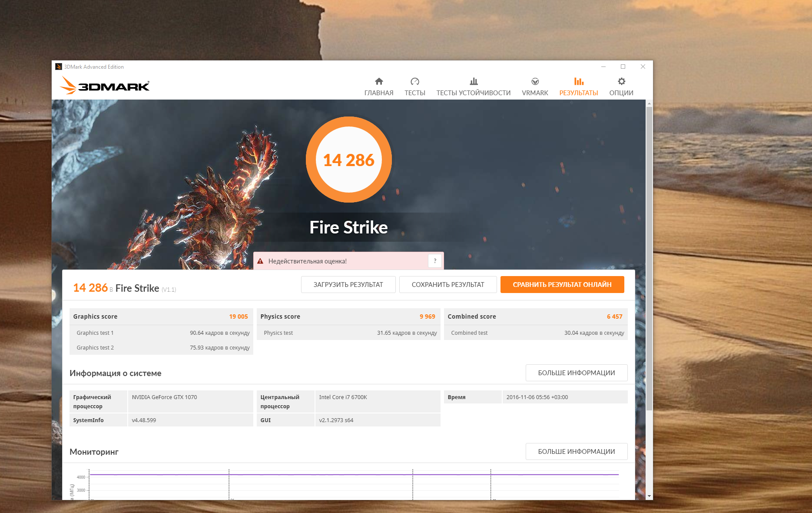
Task: Click the Combined score value 6 457
Action: (x=615, y=316)
